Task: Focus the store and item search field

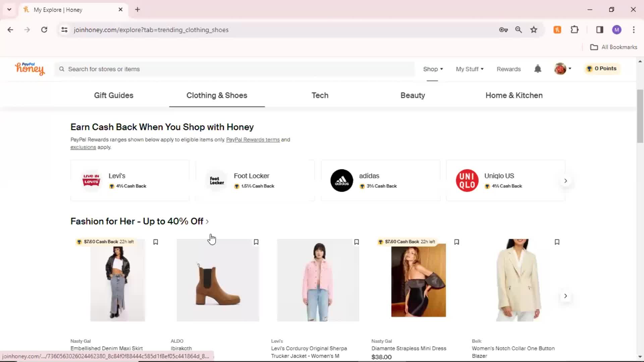Action: (x=235, y=69)
